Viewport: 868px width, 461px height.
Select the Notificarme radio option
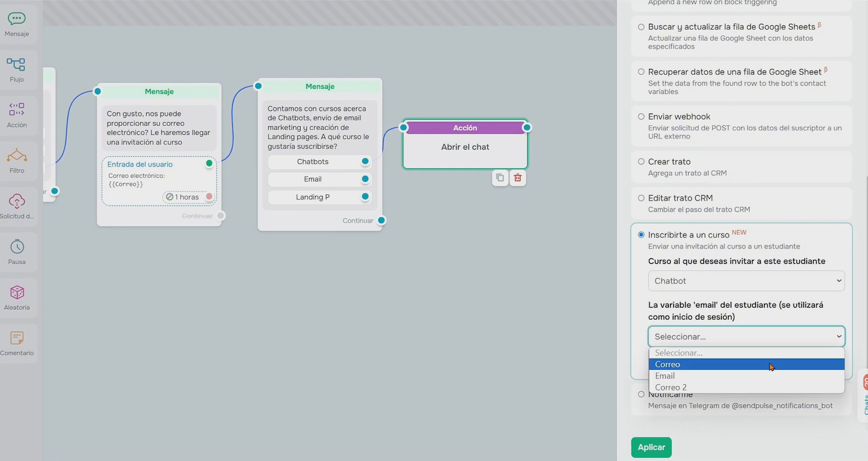641,394
